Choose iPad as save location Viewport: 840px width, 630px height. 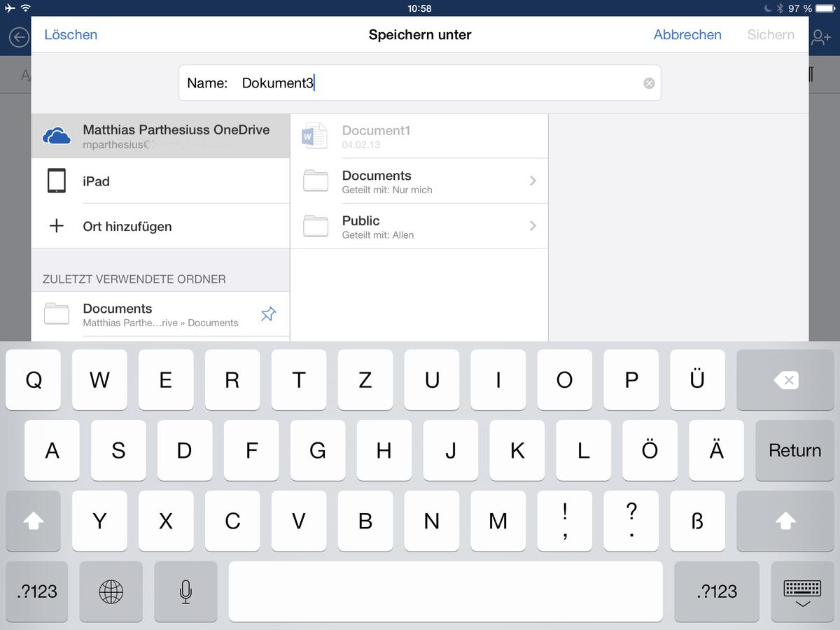click(160, 181)
